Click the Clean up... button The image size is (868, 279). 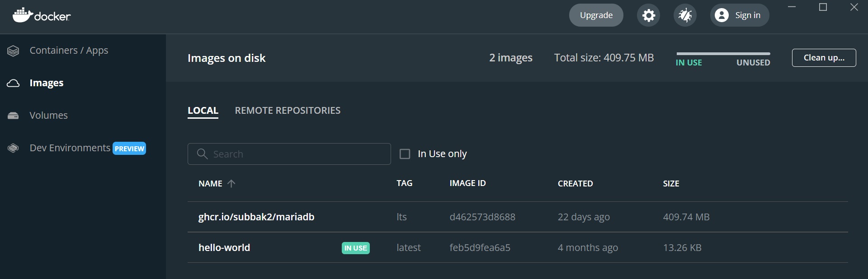(x=824, y=58)
